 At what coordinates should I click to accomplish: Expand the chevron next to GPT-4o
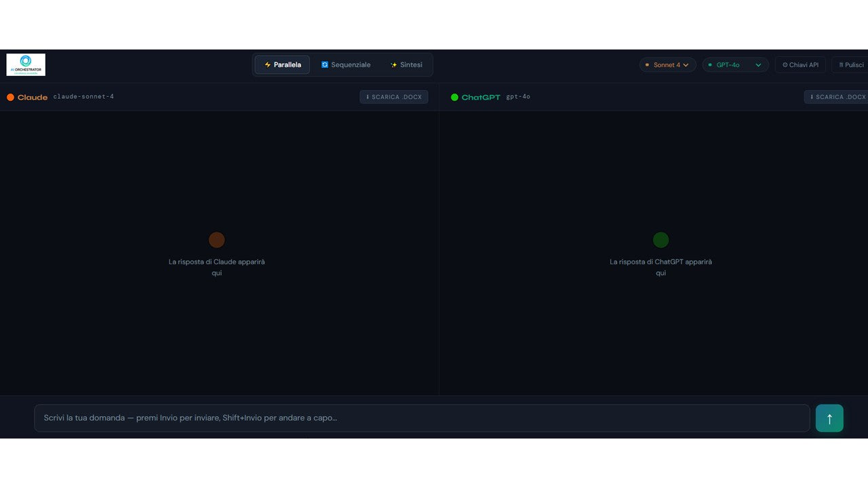tap(757, 64)
